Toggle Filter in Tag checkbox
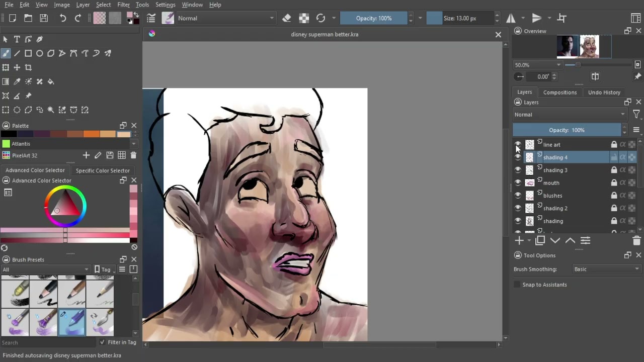The height and width of the screenshot is (362, 644). point(103,342)
